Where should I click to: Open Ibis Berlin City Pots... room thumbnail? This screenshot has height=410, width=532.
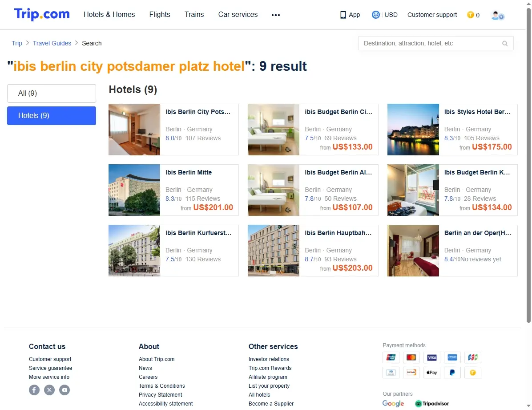(x=134, y=130)
